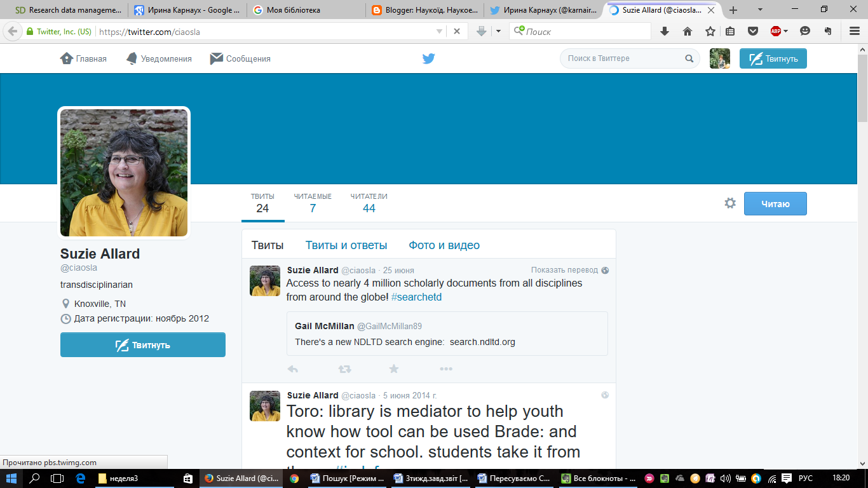
Task: Click tweet date 5 июня 2014 г.
Action: tap(410, 396)
